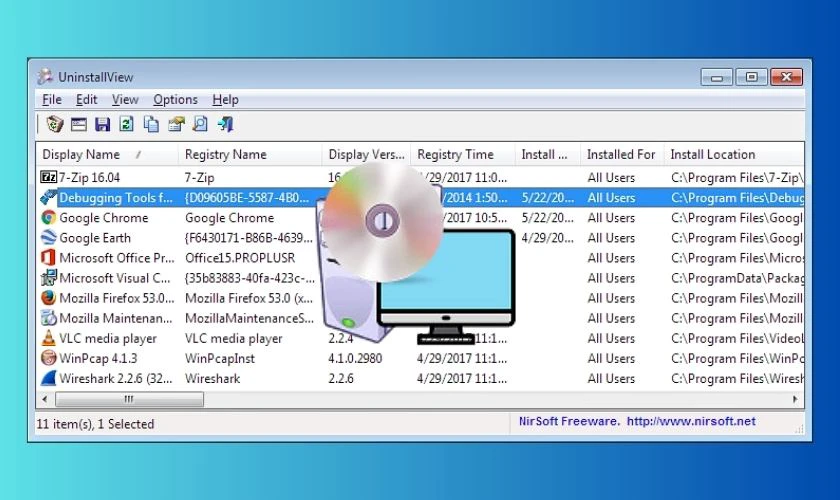Click the Wireshark shark fin icon
Image resolution: width=840 pixels, height=500 pixels.
(x=48, y=378)
